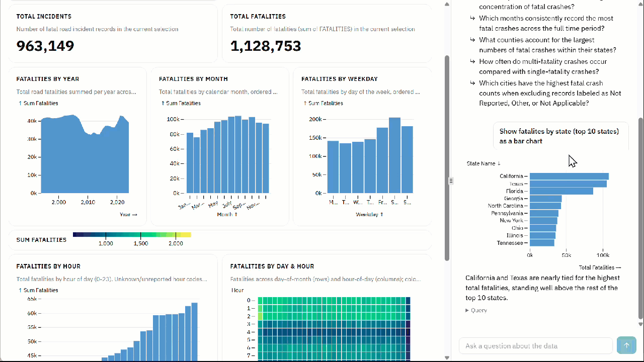Click the 2,000 tick on color legend

coord(176,243)
